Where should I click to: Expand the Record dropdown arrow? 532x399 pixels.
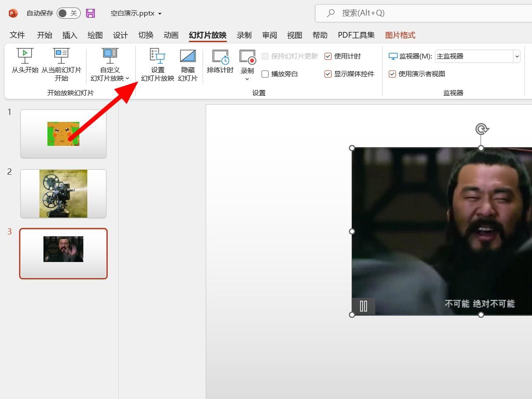(x=247, y=79)
